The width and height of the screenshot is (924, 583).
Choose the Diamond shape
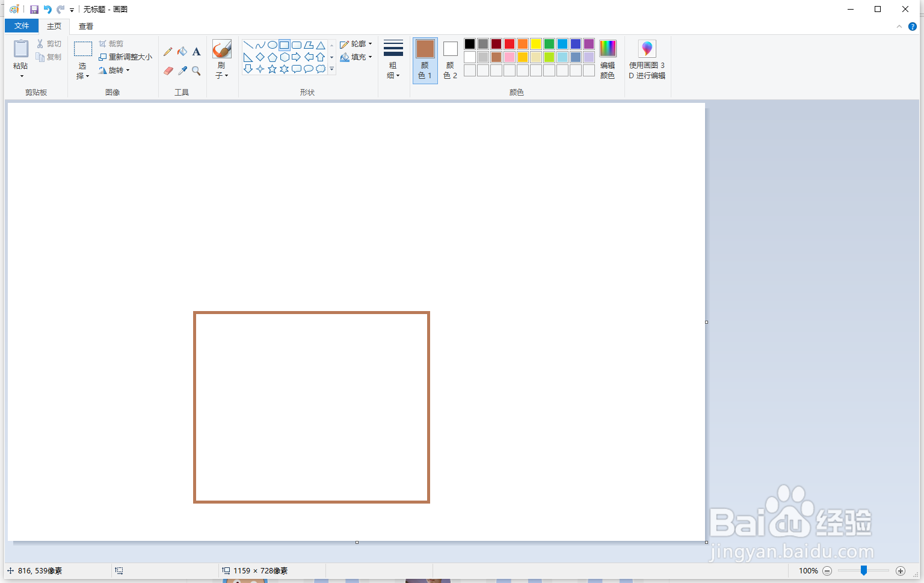tap(260, 57)
